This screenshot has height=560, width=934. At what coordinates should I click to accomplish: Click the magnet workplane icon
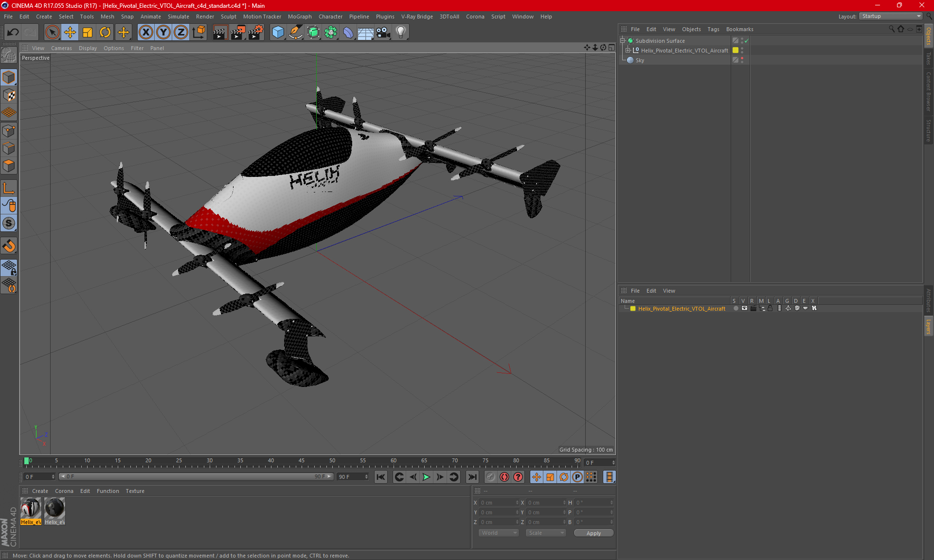(x=9, y=246)
